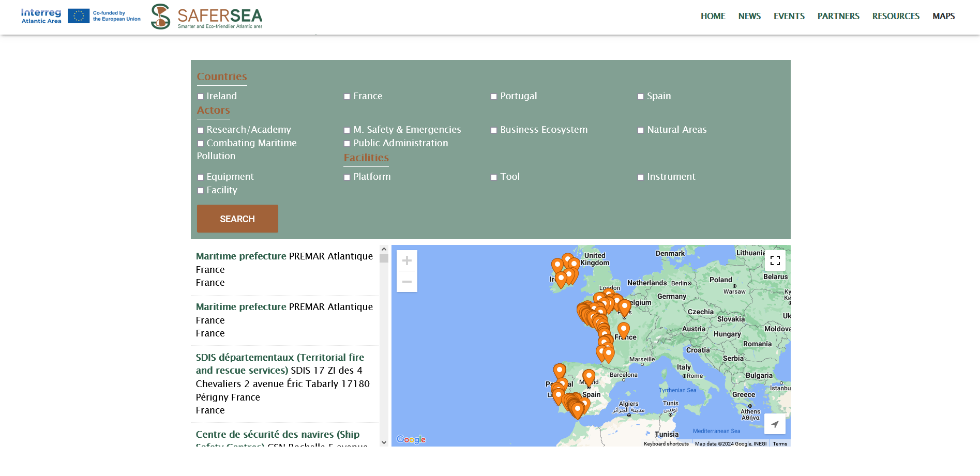Image resolution: width=980 pixels, height=476 pixels.
Task: Check the Portugal country filter
Action: [494, 97]
